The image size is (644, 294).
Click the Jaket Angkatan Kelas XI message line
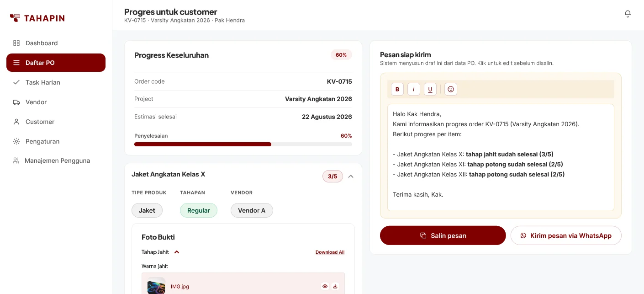(478, 164)
